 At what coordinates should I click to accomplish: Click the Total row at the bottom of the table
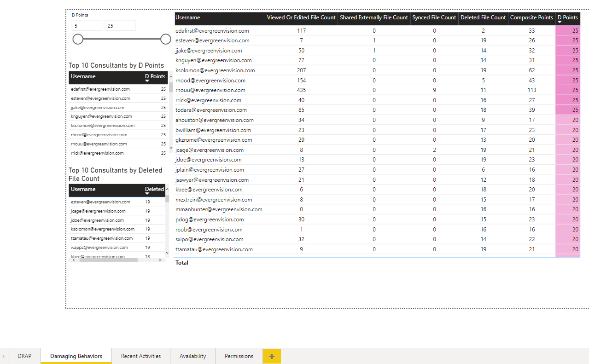181,262
